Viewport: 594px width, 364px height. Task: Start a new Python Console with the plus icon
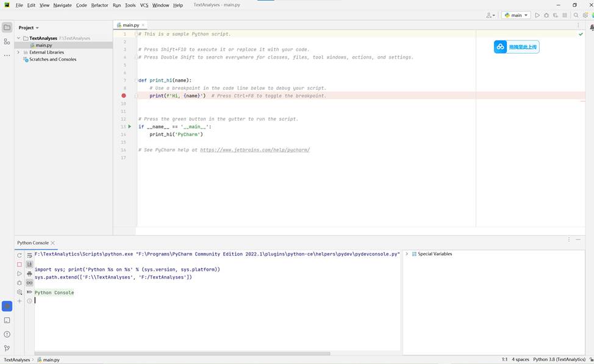click(20, 300)
